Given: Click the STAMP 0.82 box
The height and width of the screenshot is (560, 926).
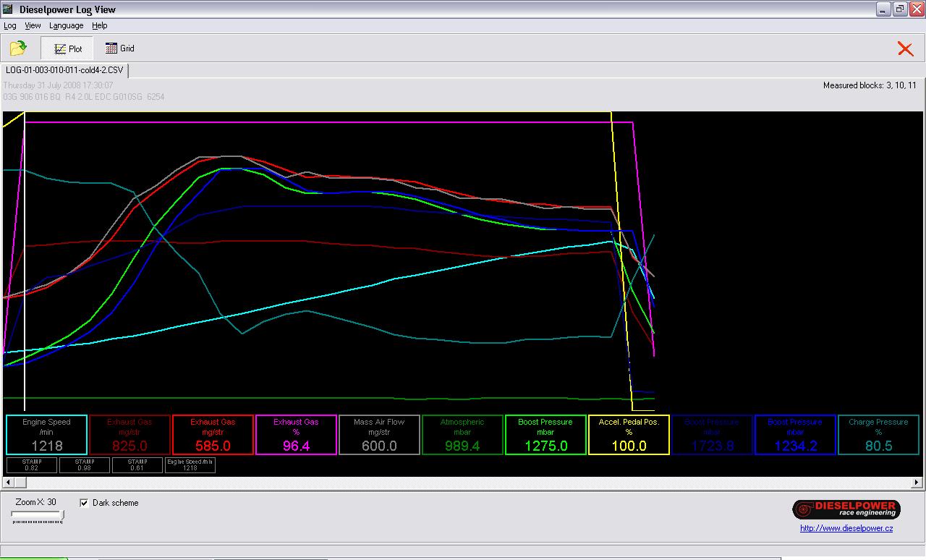Looking at the screenshot, I should (x=31, y=464).
